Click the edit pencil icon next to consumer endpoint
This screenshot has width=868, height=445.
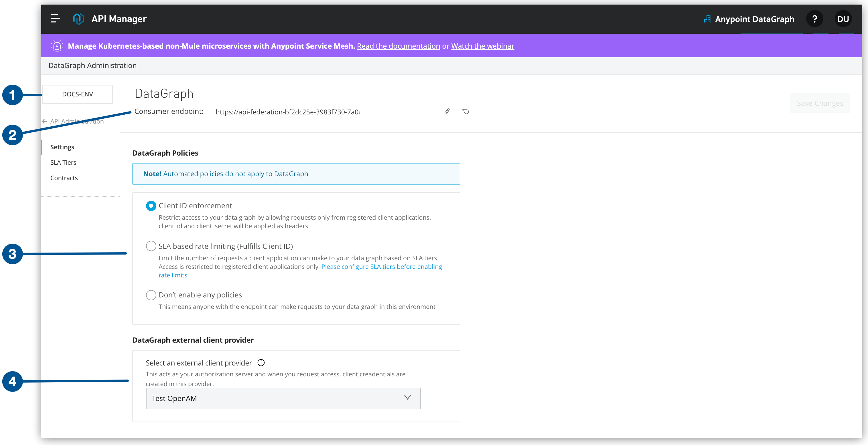coord(448,111)
